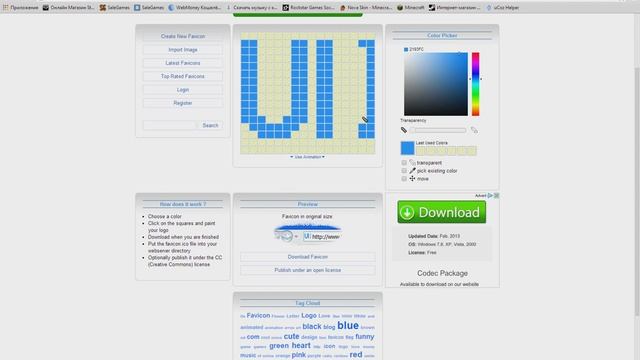Click the pick existing color eyedropper icon
The height and width of the screenshot is (360, 640).
(412, 171)
